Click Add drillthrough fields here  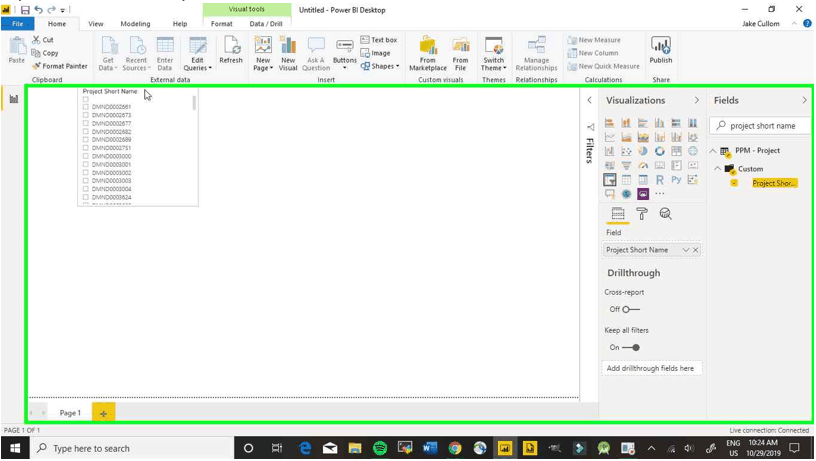(650, 368)
